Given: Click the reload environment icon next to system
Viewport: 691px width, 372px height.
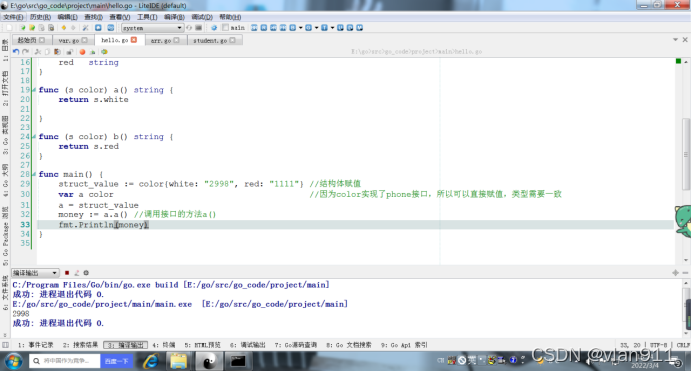Looking at the screenshot, I should coord(189,28).
